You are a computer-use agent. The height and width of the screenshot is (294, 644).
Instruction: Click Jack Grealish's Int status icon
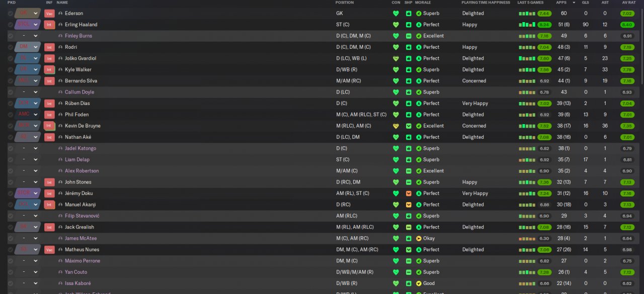49,227
